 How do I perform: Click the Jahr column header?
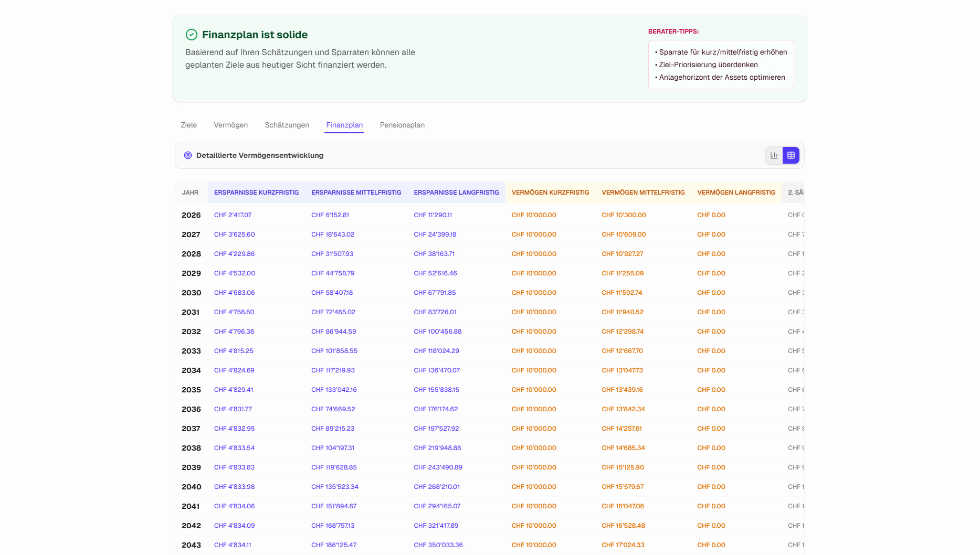(x=190, y=193)
